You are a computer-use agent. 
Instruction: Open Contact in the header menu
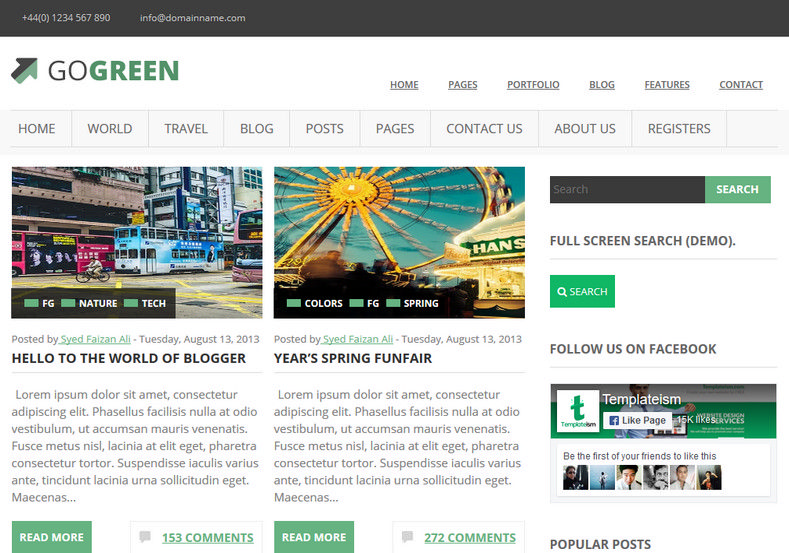(x=741, y=85)
